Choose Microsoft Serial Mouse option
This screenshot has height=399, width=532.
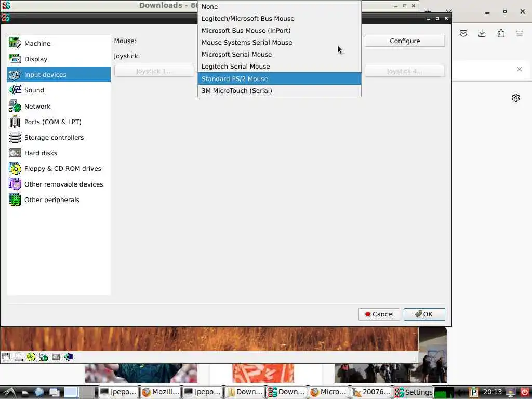[x=279, y=54]
